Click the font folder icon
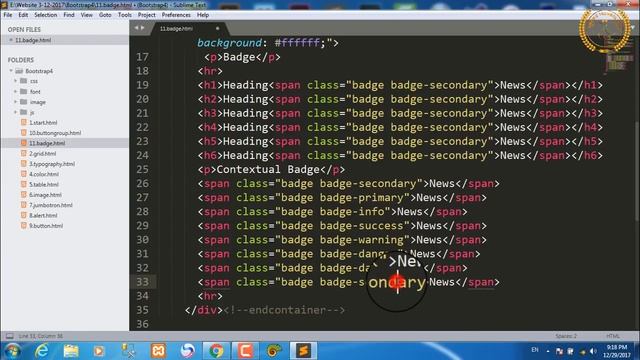 tap(24, 91)
